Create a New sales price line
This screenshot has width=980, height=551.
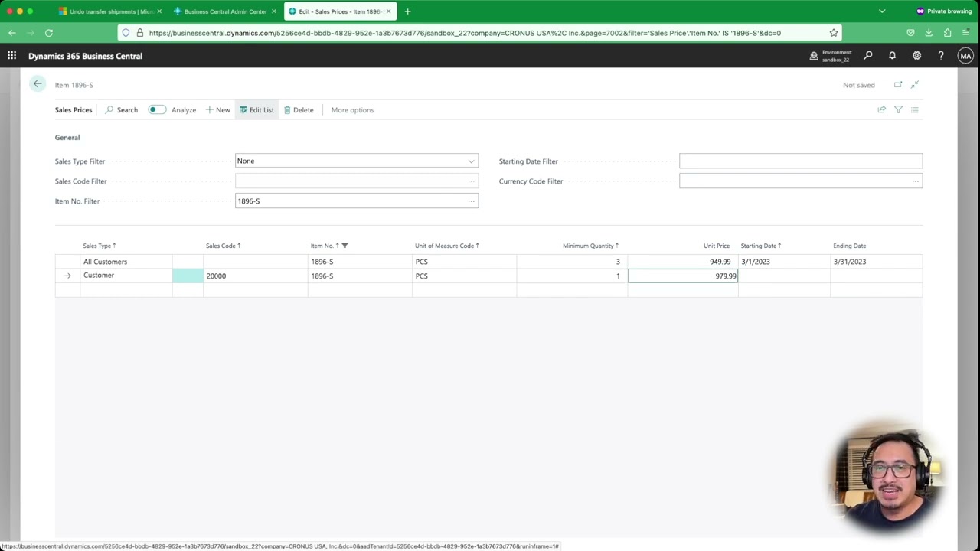pos(217,110)
